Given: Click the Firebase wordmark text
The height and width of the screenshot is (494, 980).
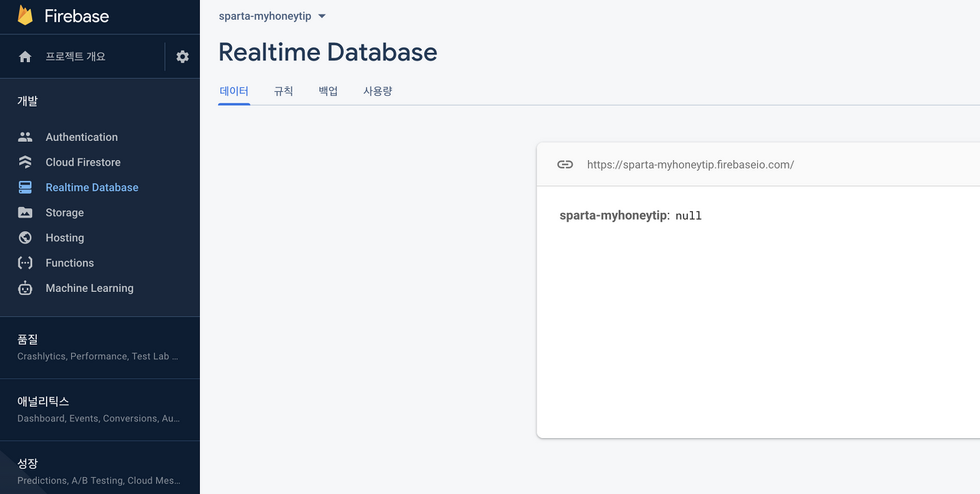Looking at the screenshot, I should tap(77, 16).
